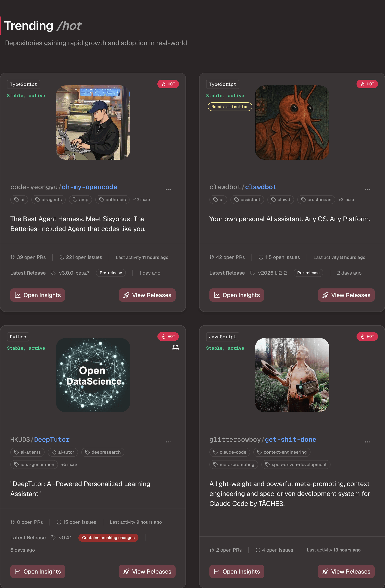Expand +5 more tags on DeepTutor
Screen dimensions: 385x588
pyautogui.click(x=69, y=464)
